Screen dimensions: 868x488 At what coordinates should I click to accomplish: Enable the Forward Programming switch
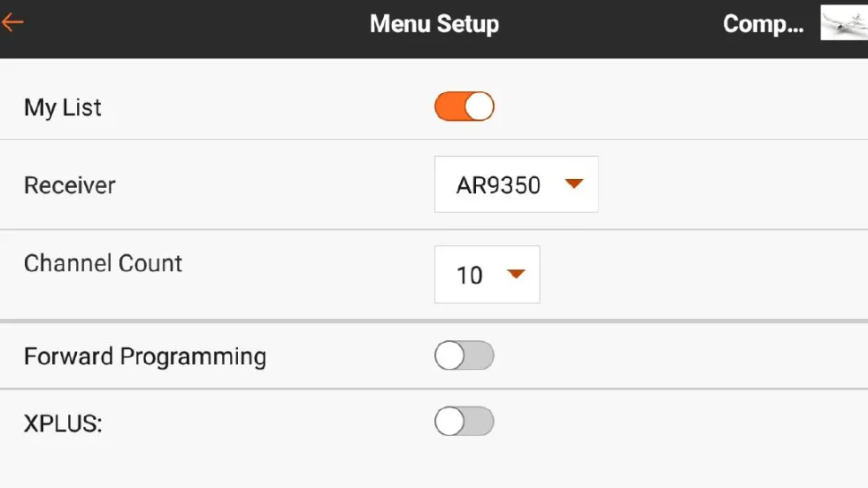[x=464, y=356]
